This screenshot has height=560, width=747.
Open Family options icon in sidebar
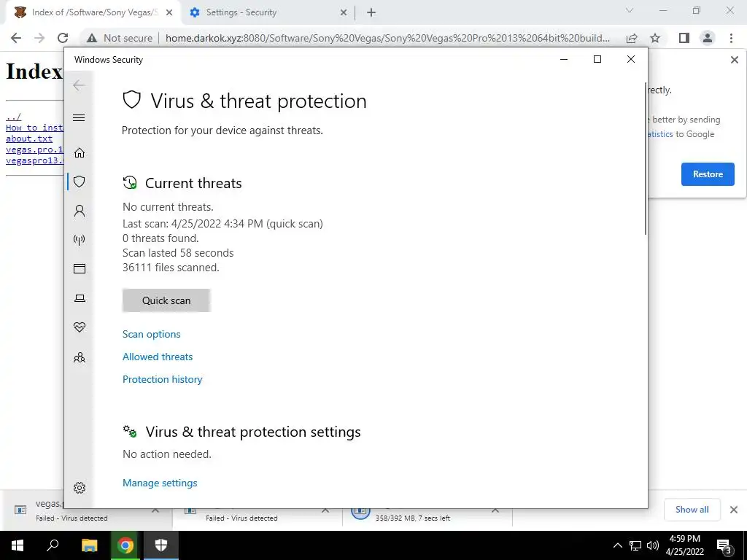point(80,357)
